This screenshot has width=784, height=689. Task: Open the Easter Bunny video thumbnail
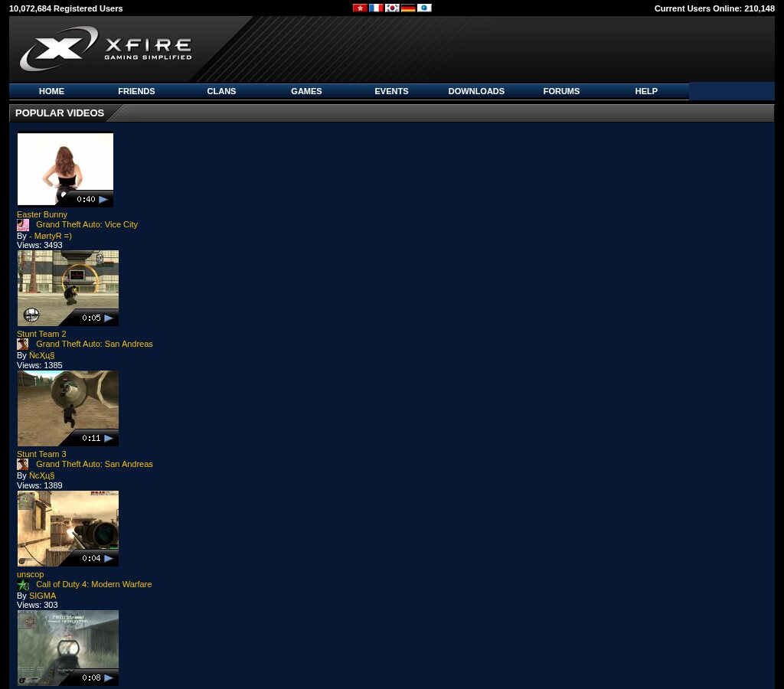[66, 169]
